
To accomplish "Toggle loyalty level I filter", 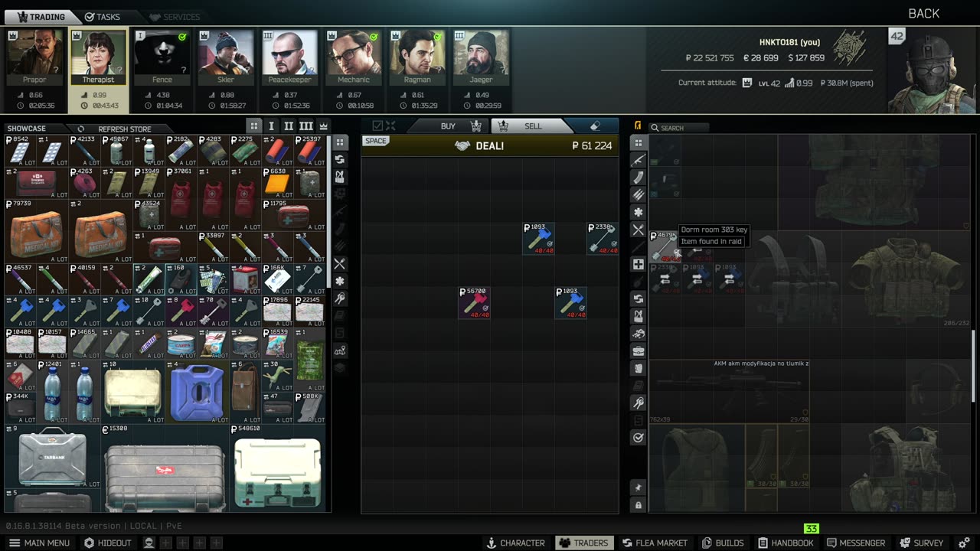I will tap(271, 126).
